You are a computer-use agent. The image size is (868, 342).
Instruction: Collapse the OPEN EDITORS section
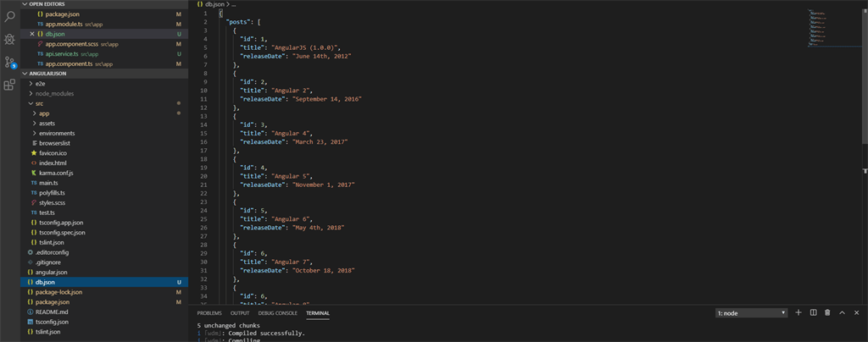click(104, 4)
